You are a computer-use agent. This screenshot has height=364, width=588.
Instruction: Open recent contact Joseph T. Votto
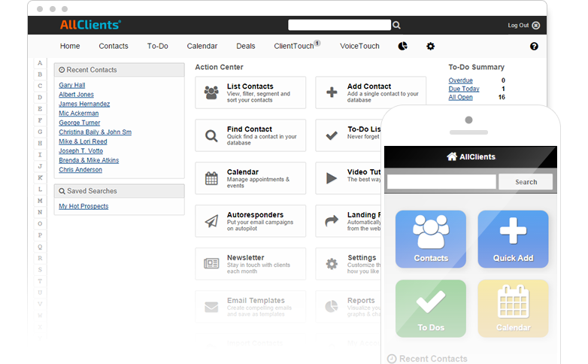click(81, 151)
